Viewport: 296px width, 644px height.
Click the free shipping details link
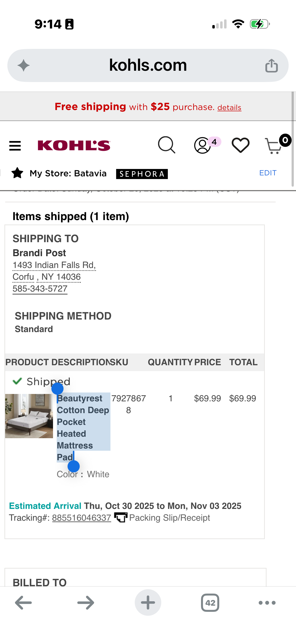229,108
